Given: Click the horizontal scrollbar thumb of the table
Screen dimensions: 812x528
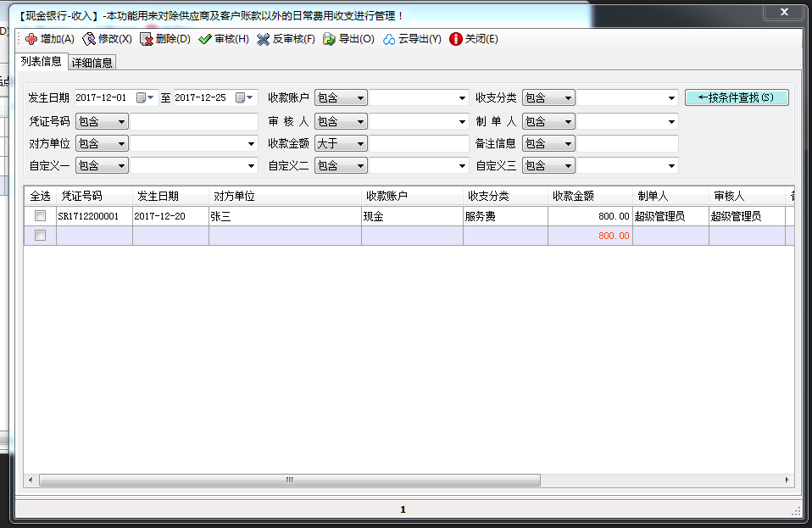Looking at the screenshot, I should point(289,480).
